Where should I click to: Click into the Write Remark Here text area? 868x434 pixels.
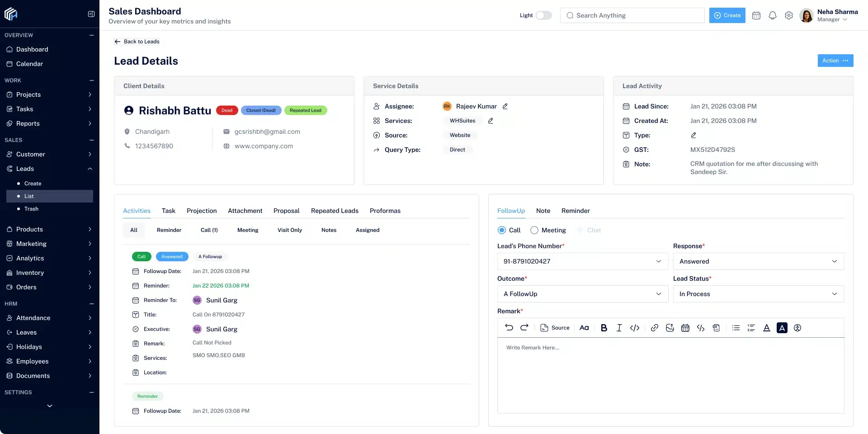(671, 375)
